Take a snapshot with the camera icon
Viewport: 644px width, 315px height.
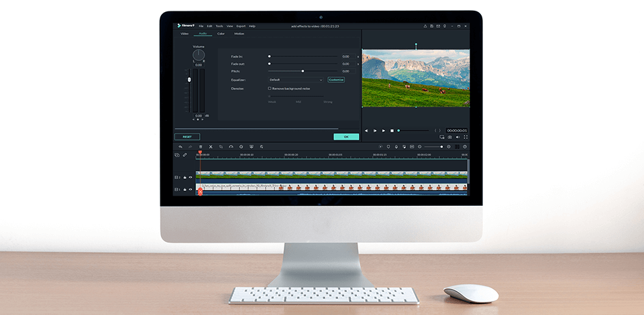tap(449, 137)
